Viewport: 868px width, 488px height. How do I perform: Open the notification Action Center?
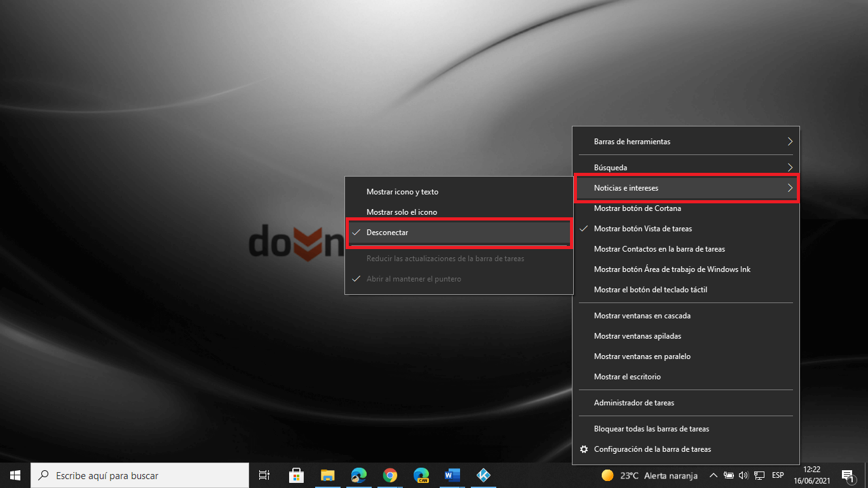[847, 476]
